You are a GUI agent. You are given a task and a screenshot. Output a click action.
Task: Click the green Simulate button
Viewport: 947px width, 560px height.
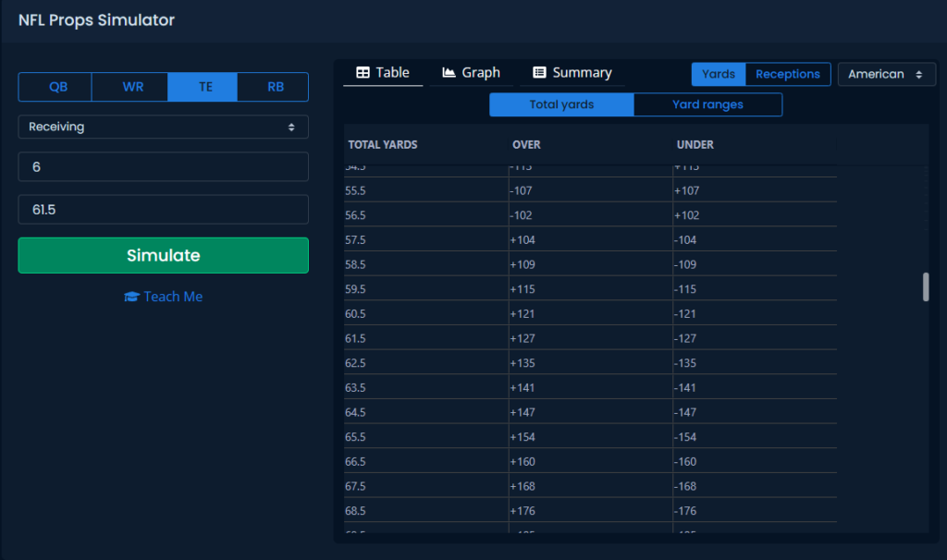(x=163, y=255)
